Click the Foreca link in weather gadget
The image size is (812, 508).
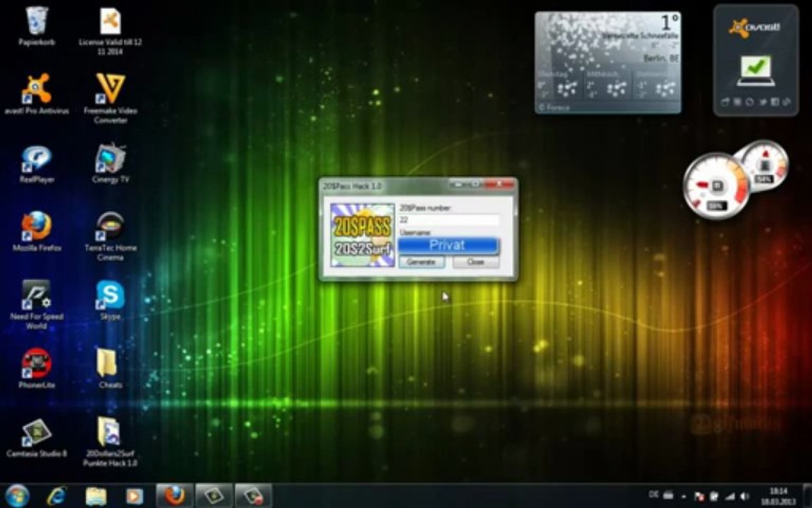point(554,107)
